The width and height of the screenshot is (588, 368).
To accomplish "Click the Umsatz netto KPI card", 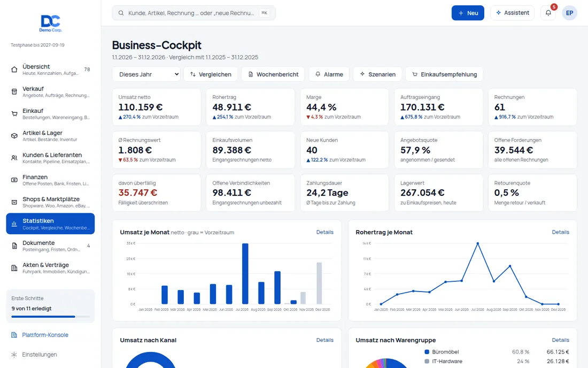I will coord(157,107).
